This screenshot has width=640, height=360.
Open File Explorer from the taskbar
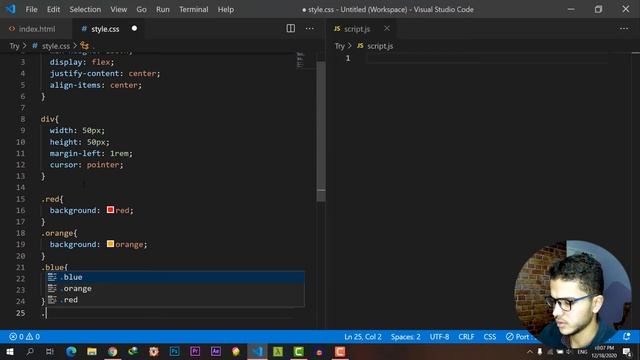92,351
